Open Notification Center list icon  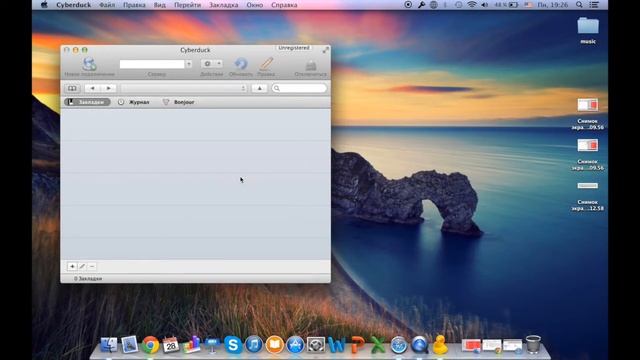594,5
